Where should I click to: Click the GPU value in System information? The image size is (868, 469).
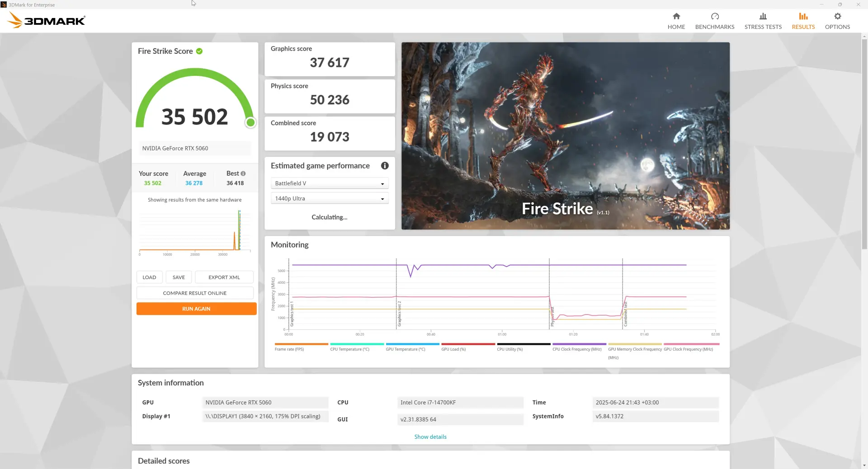click(x=265, y=403)
